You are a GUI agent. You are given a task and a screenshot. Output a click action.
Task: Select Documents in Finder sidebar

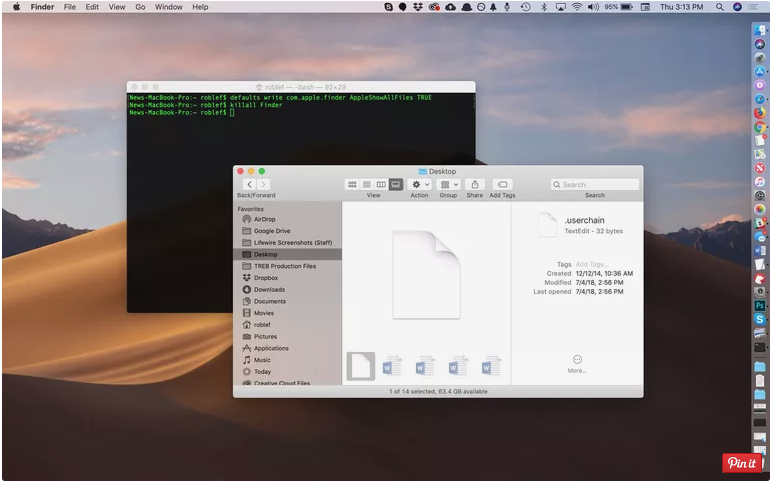tap(288, 302)
